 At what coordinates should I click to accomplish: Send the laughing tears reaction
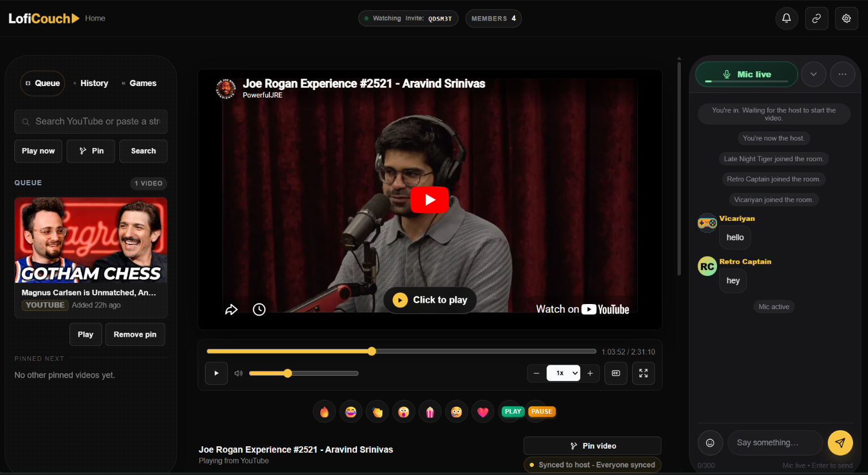coord(351,412)
